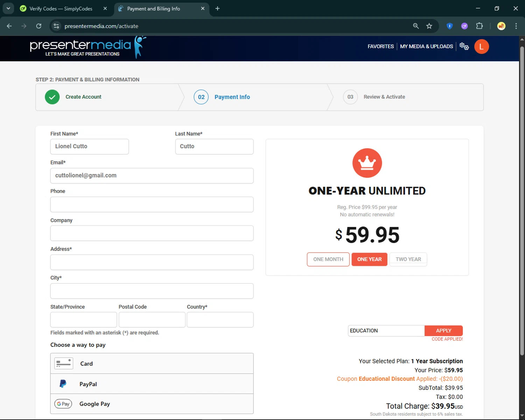Focus the Company field
Screen dimensions: 525x420
[x=152, y=233]
